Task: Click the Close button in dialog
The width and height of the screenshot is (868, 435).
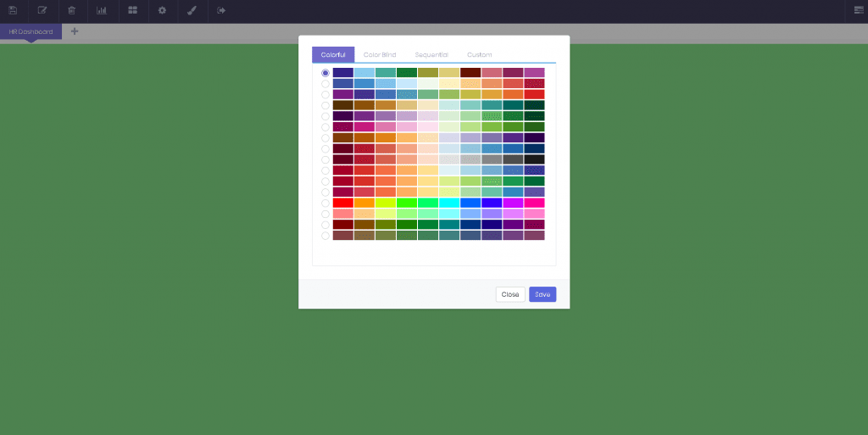Action: pos(509,294)
